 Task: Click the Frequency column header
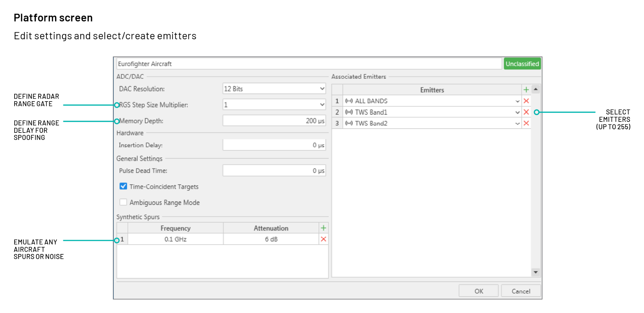tap(175, 228)
